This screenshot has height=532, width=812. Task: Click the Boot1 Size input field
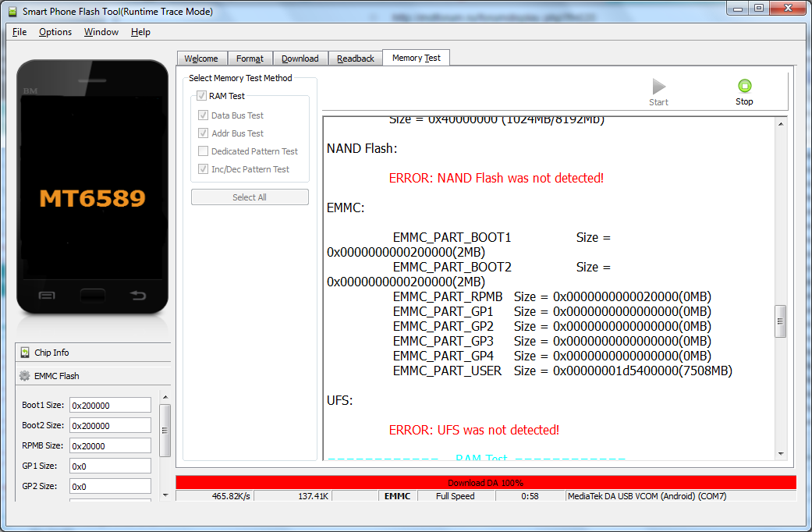coord(109,406)
